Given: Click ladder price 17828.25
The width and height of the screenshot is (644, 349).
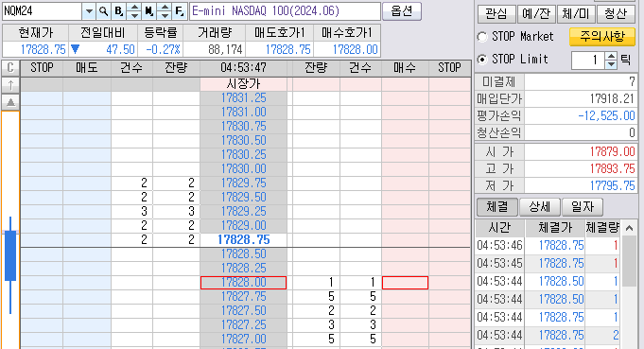Looking at the screenshot, I should click(244, 268).
